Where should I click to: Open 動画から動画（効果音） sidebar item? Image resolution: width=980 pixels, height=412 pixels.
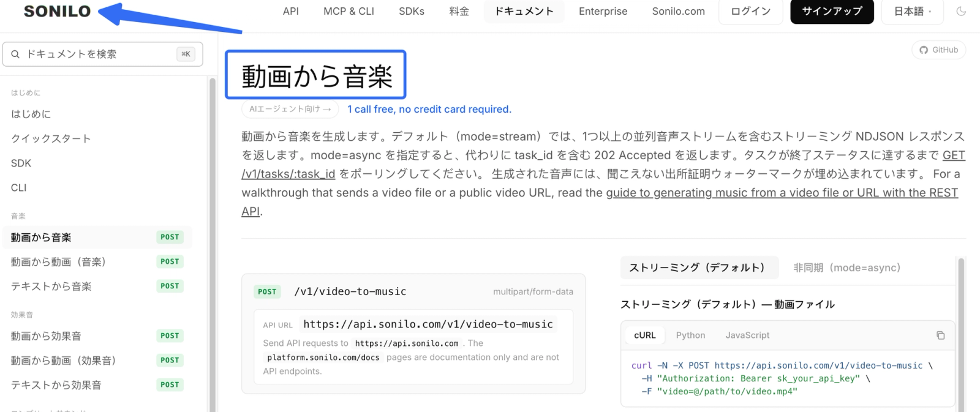tap(97, 360)
